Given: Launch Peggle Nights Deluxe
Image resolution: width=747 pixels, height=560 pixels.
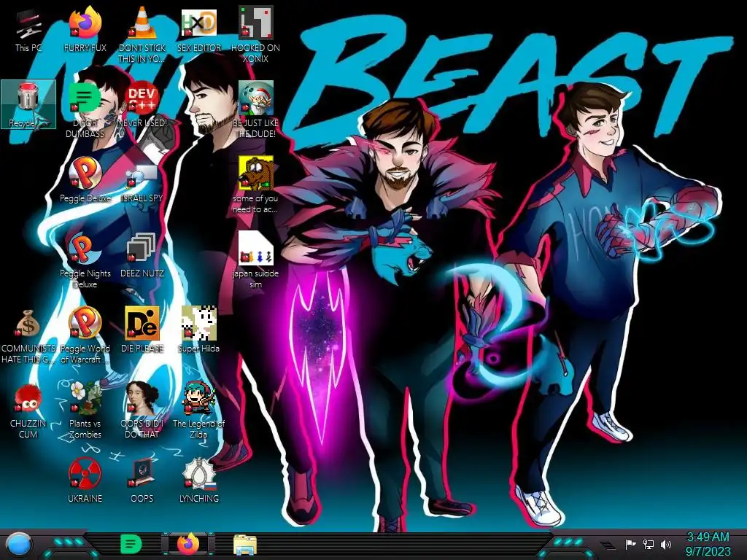Looking at the screenshot, I should [85, 260].
